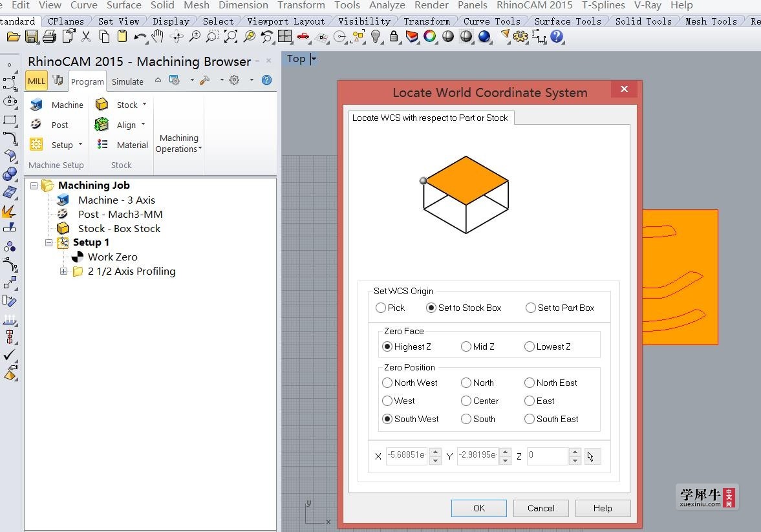
Task: Select the Pan hand tool
Action: tap(158, 37)
